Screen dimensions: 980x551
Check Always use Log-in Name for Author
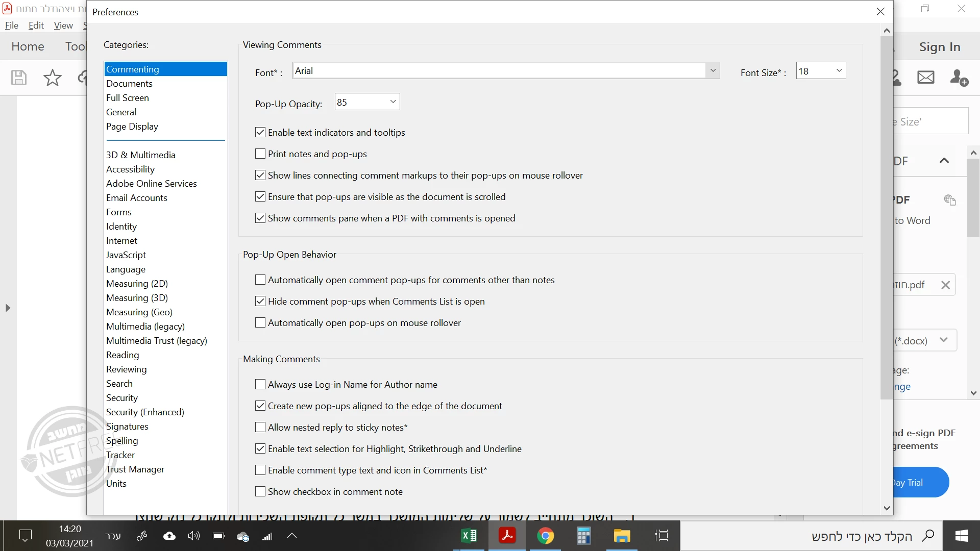tap(260, 384)
